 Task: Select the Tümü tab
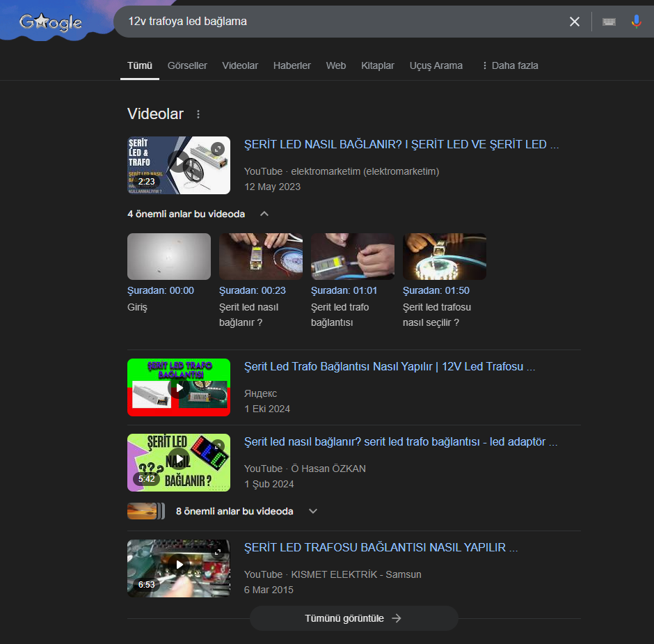[140, 65]
